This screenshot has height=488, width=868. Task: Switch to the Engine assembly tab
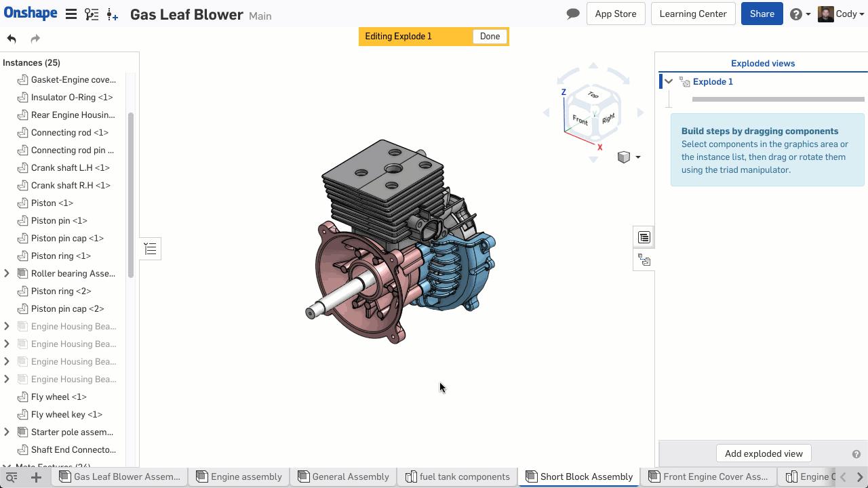coord(246,476)
